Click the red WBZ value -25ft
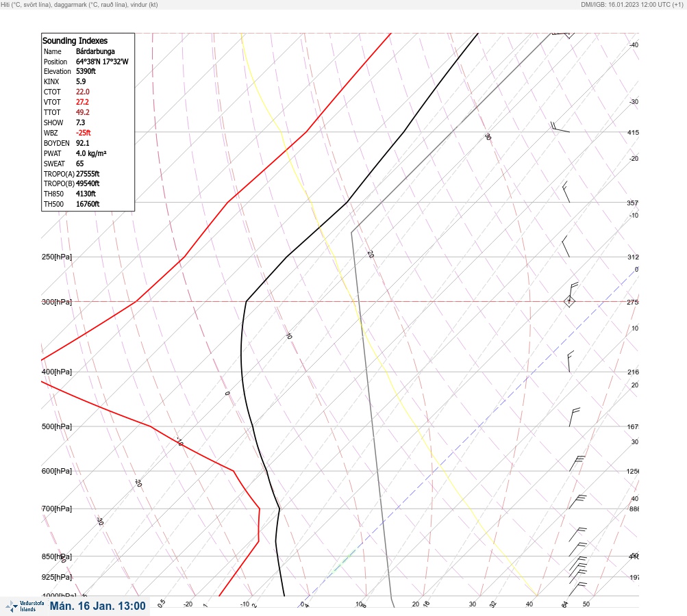This screenshot has width=687, height=616. click(x=84, y=133)
